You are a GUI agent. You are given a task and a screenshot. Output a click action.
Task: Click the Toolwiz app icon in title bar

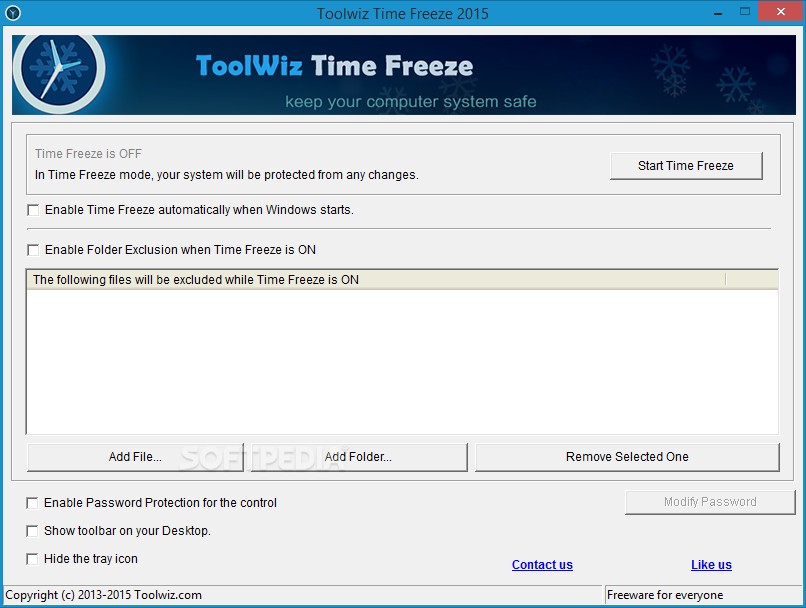(12, 12)
